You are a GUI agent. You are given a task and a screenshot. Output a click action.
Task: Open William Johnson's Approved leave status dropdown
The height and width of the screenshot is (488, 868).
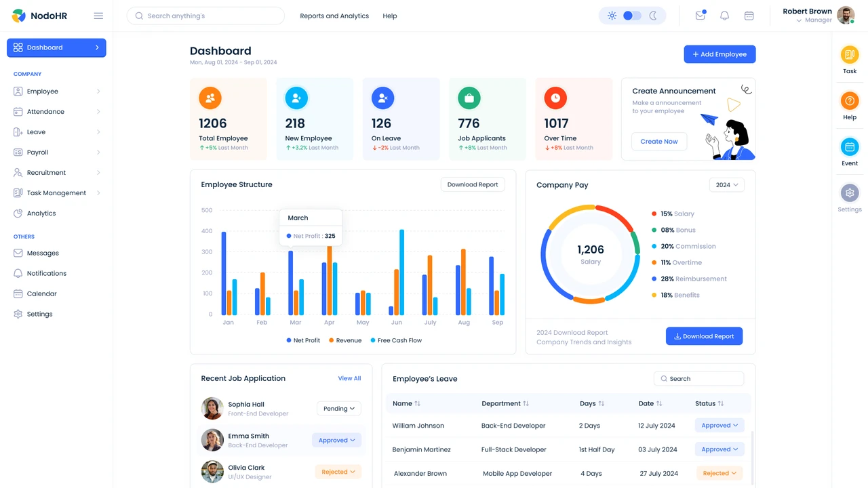[719, 426]
